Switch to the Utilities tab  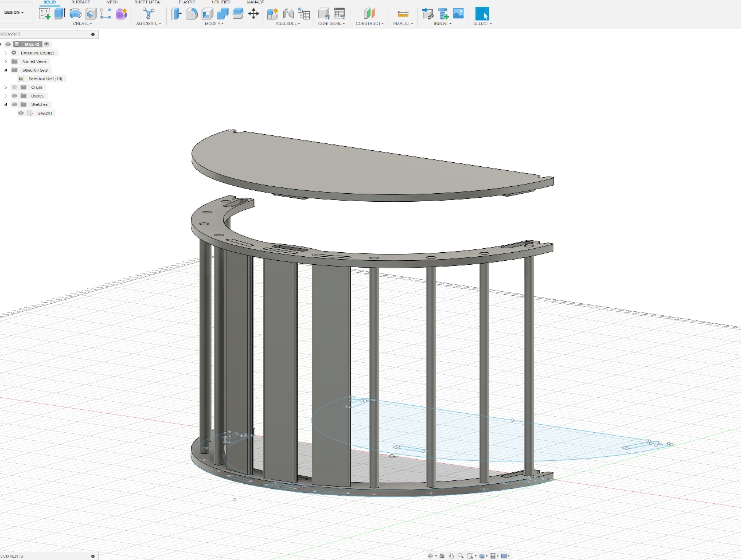point(221,2)
